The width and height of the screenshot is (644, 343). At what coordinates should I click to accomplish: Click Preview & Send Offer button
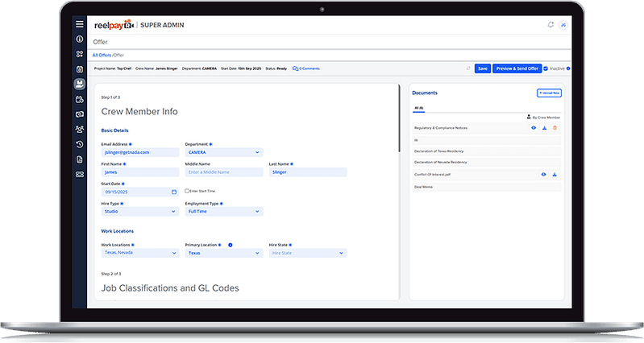[517, 68]
